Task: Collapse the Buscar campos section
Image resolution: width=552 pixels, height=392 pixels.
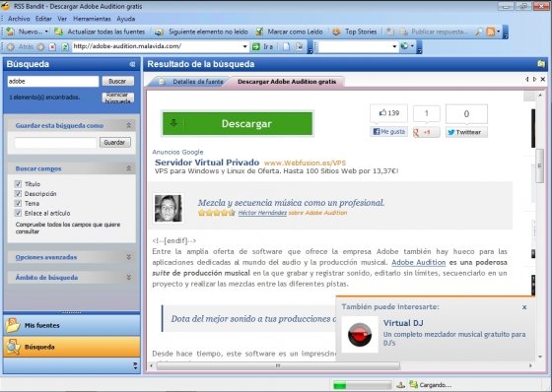Action: [x=129, y=168]
